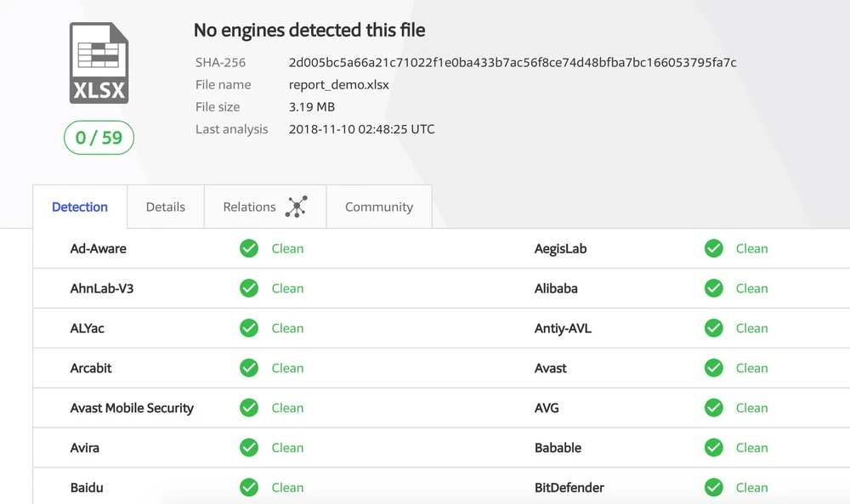Viewport: 850px width, 504px height.
Task: Click the green checkmark for Alibaba
Action: point(714,288)
